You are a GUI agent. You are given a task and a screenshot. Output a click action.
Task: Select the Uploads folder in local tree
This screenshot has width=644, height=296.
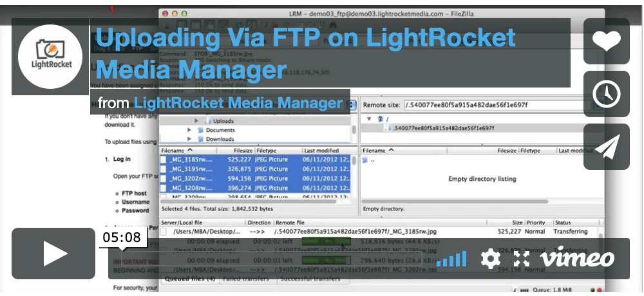click(x=223, y=121)
